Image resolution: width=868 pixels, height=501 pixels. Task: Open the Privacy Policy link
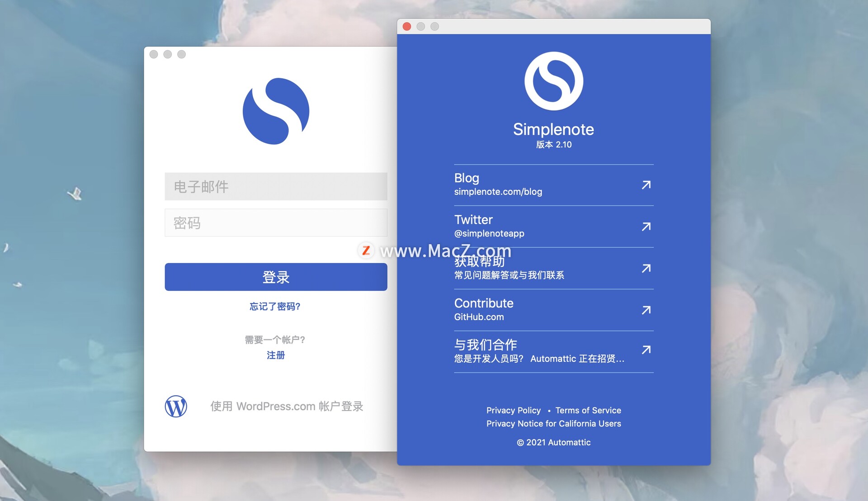tap(514, 410)
